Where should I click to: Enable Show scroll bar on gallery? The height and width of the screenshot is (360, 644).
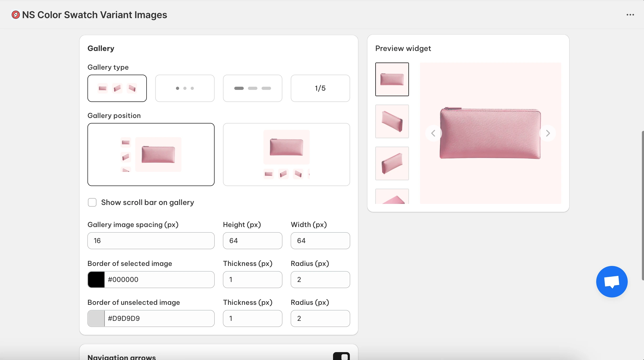coord(92,202)
